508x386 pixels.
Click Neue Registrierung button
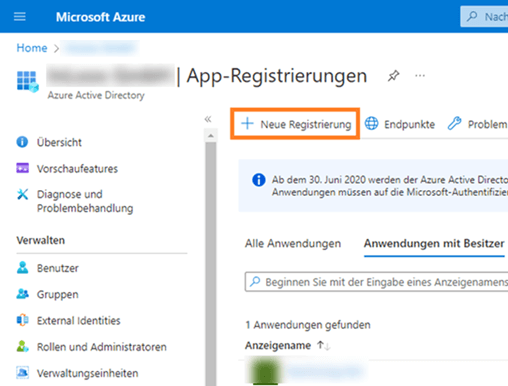pyautogui.click(x=296, y=124)
